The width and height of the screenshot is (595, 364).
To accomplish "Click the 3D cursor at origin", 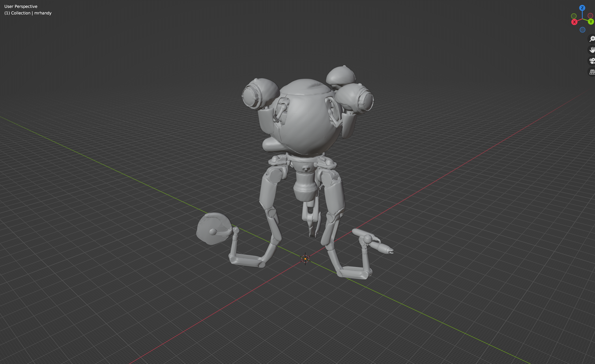I will pyautogui.click(x=305, y=259).
